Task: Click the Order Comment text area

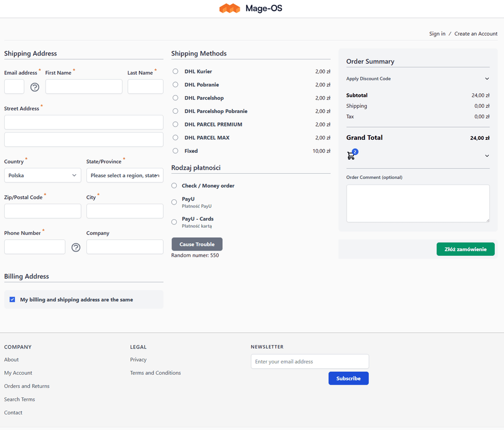Action: click(418, 203)
